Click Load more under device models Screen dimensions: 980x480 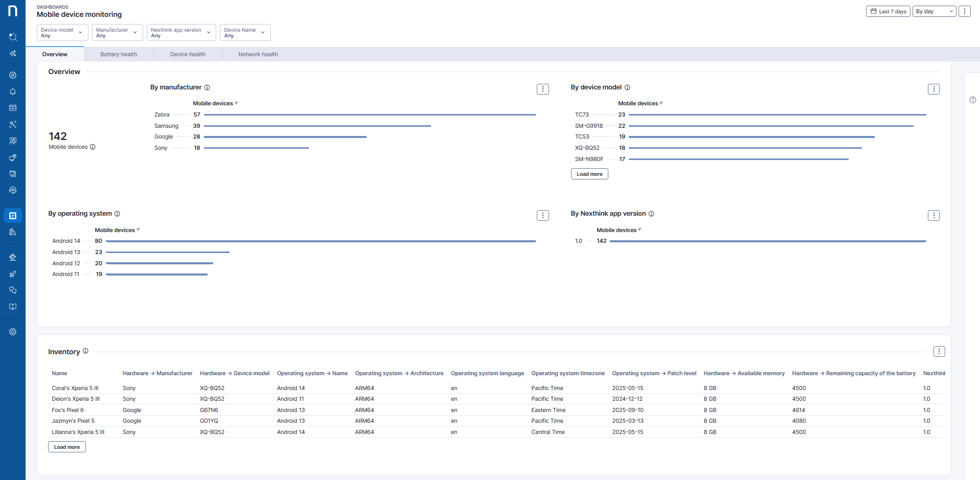[589, 174]
